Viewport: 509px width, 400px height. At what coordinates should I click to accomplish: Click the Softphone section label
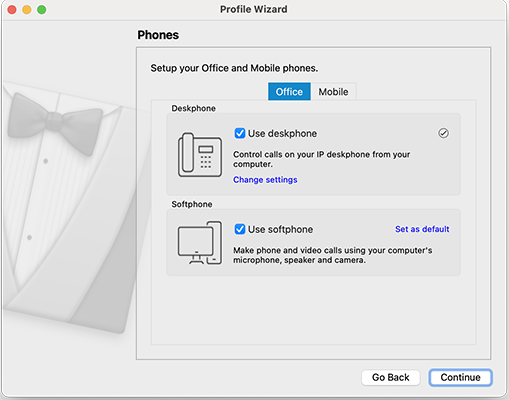point(192,204)
